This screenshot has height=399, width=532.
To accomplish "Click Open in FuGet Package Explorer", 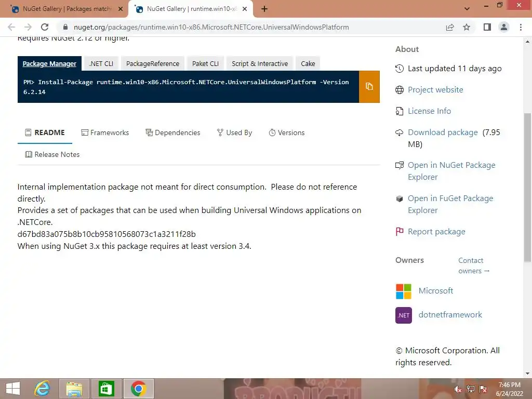I will click(x=450, y=204).
